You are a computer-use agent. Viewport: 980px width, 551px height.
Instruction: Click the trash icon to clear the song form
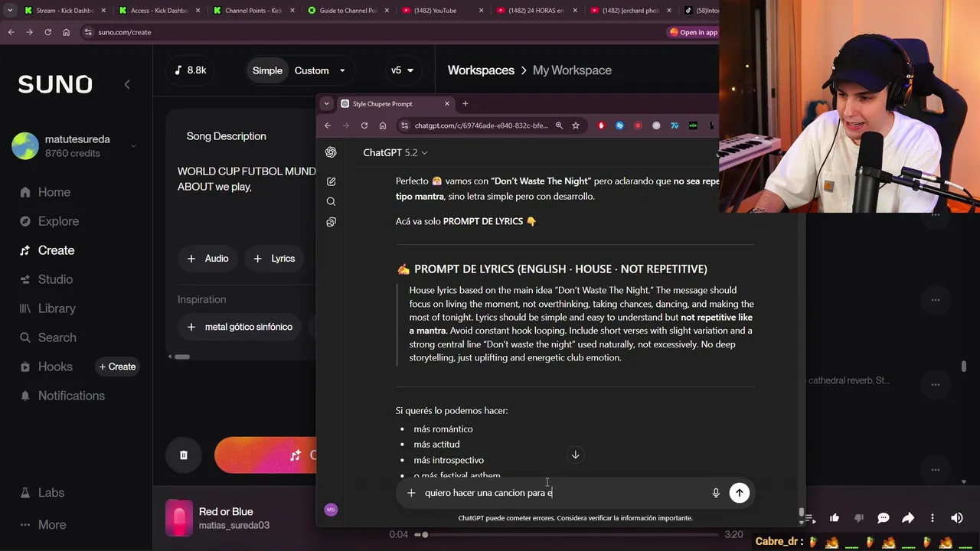pyautogui.click(x=184, y=455)
